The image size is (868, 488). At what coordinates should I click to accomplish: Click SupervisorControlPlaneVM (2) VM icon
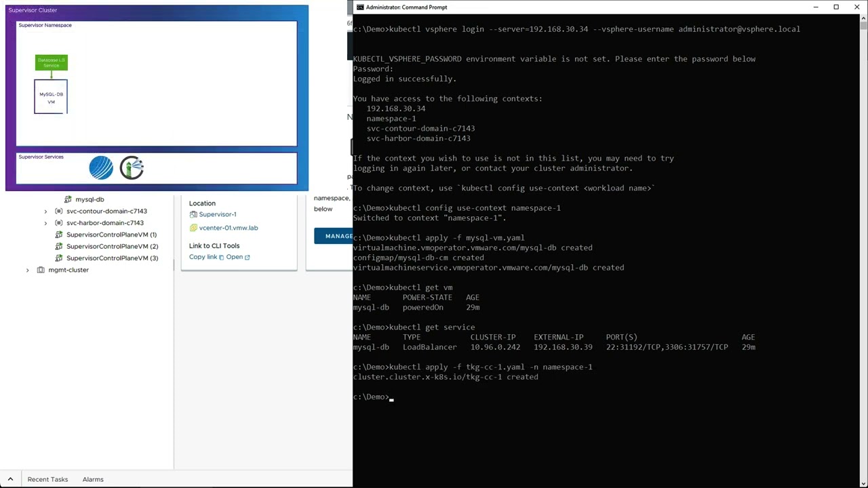pyautogui.click(x=60, y=246)
